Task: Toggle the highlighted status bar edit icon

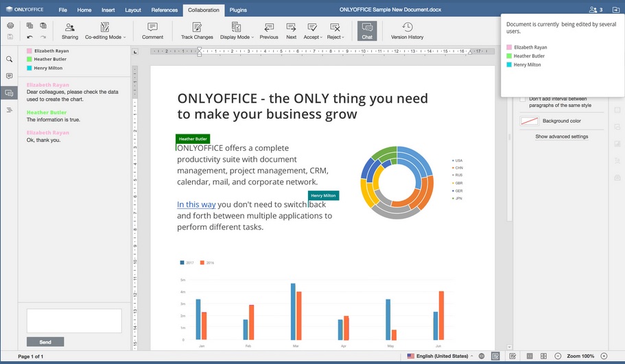Action: click(495, 356)
